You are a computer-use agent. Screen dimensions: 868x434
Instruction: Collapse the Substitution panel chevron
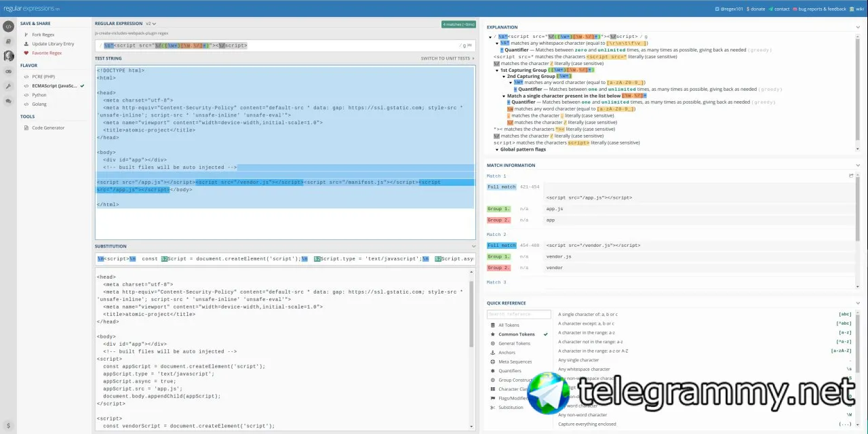pyautogui.click(x=473, y=246)
